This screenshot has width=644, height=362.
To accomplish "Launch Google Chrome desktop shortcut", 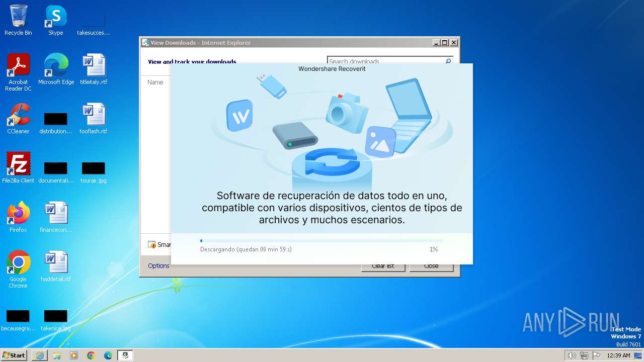I will [x=18, y=269].
